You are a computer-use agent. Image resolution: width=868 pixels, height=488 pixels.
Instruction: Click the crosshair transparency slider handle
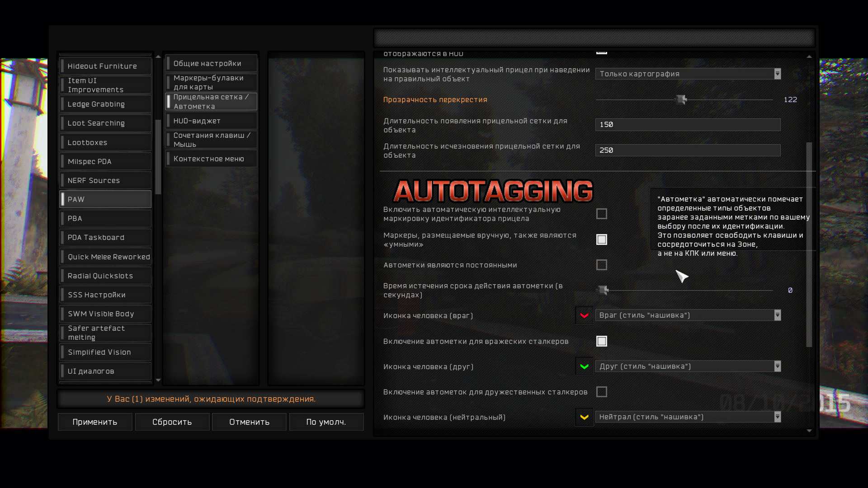(x=681, y=100)
